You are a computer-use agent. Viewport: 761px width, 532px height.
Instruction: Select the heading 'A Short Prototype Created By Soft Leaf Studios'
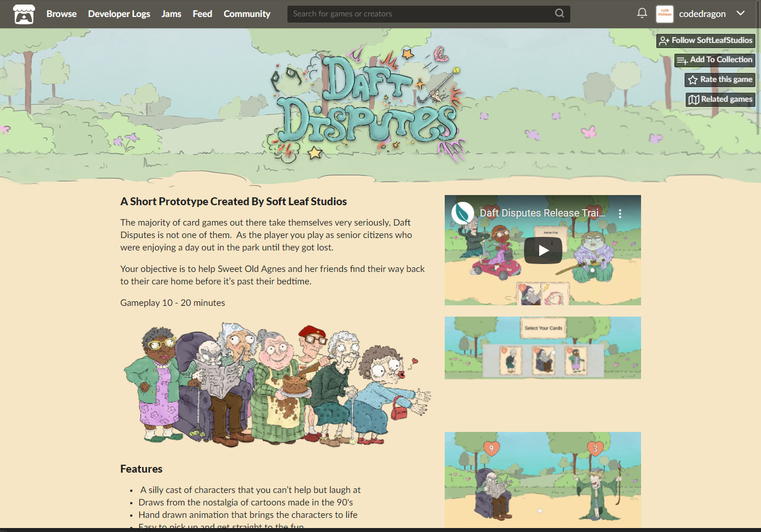234,201
